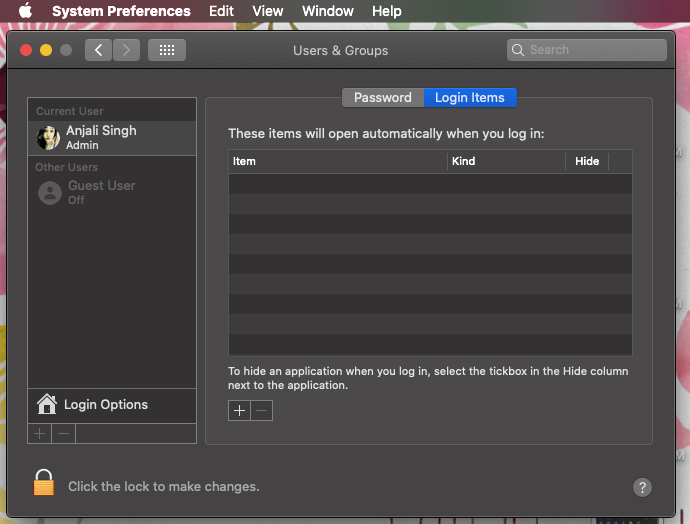Open the Apple menu
This screenshot has width=690, height=524.
(25, 11)
